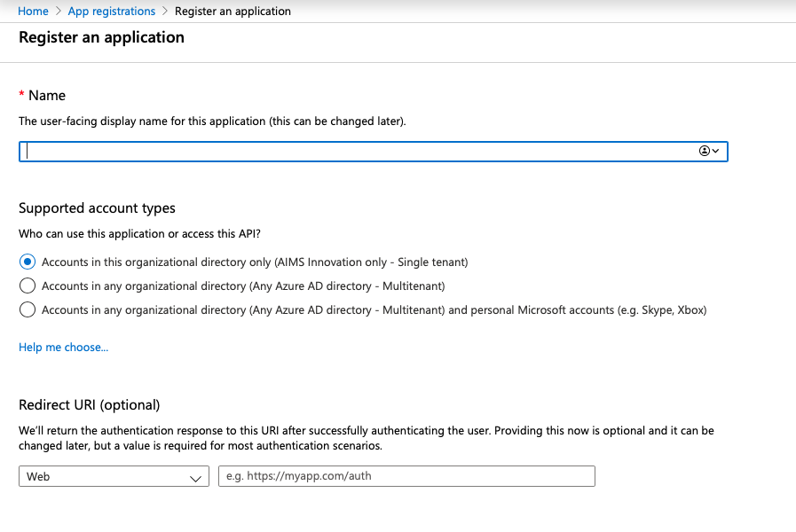Focus the application Name input field
796x532 pixels.
373,152
